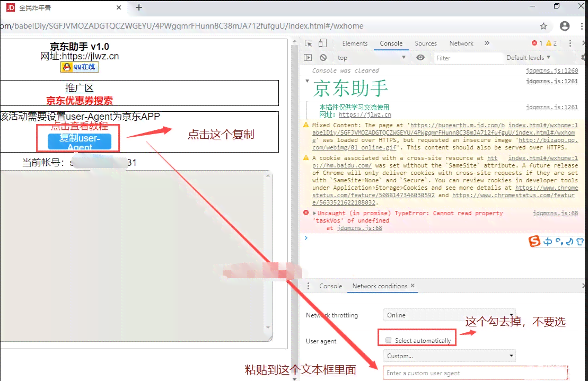The image size is (588, 381).
Task: Click the console Filter input
Action: [467, 58]
